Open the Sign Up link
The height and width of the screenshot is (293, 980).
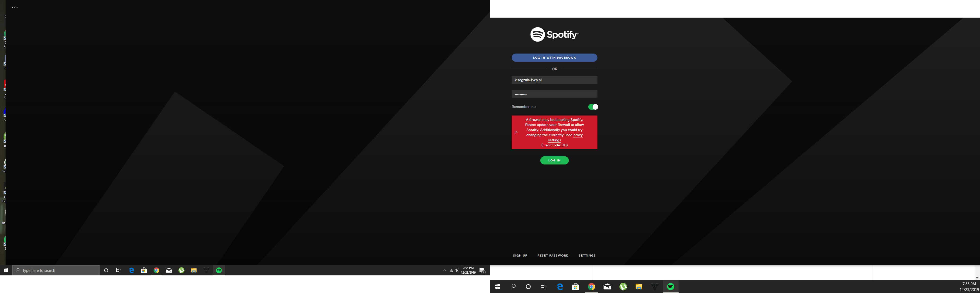pyautogui.click(x=520, y=256)
